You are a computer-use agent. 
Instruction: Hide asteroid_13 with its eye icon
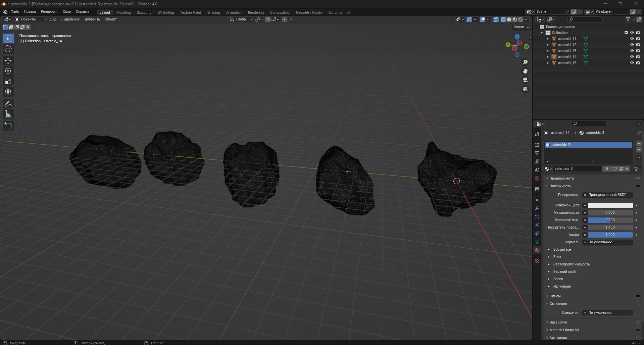(632, 51)
